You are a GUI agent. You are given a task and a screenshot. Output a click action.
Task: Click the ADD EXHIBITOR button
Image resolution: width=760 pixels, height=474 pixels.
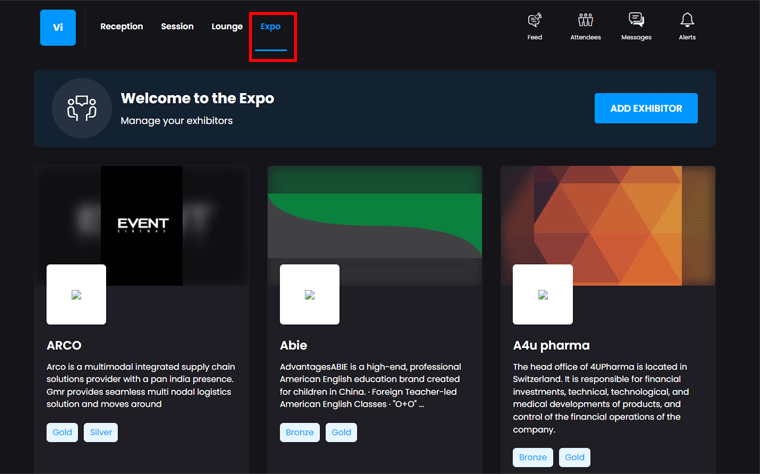[x=646, y=108]
